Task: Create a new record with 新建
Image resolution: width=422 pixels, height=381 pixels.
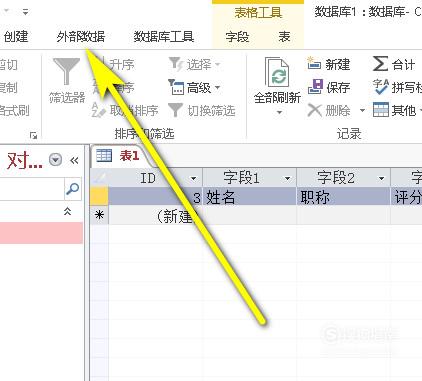Action: point(329,64)
